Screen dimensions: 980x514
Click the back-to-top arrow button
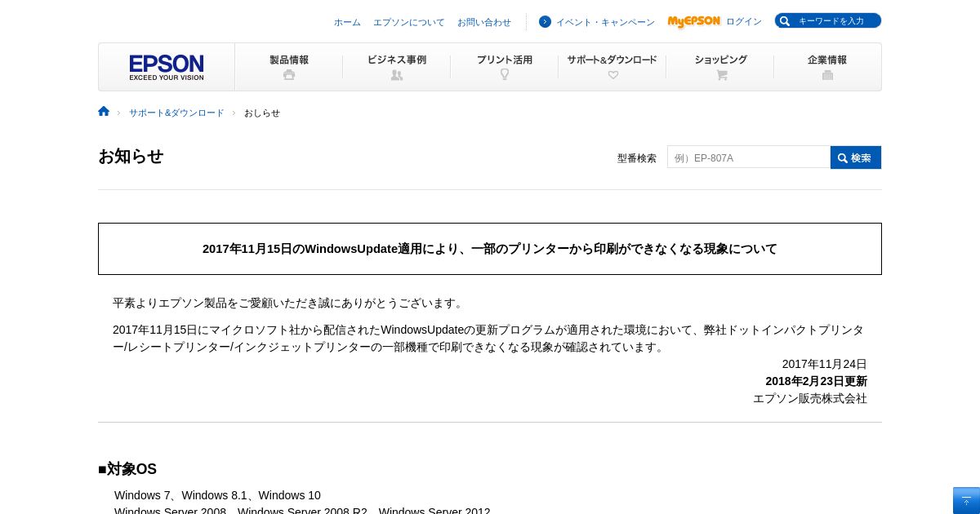[x=966, y=501]
